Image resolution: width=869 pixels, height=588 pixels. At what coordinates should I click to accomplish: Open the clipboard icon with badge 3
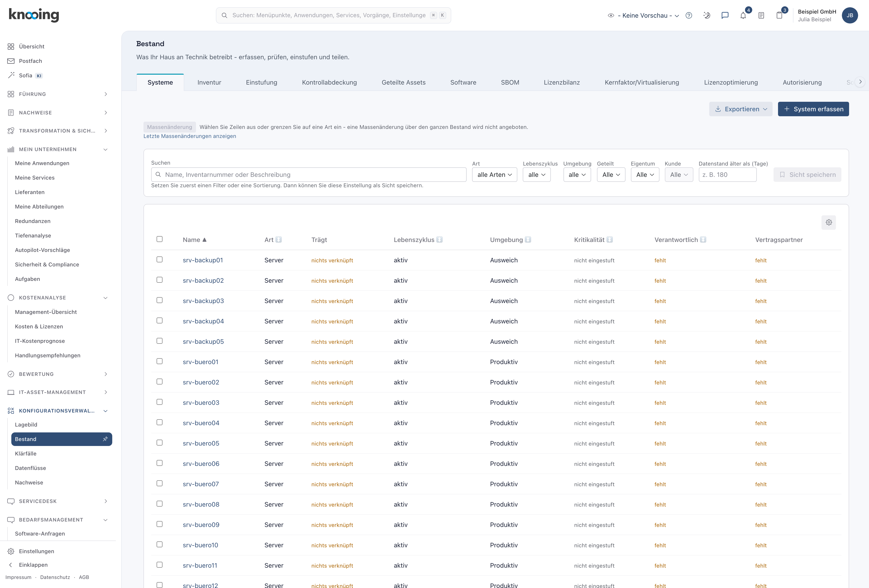779,15
